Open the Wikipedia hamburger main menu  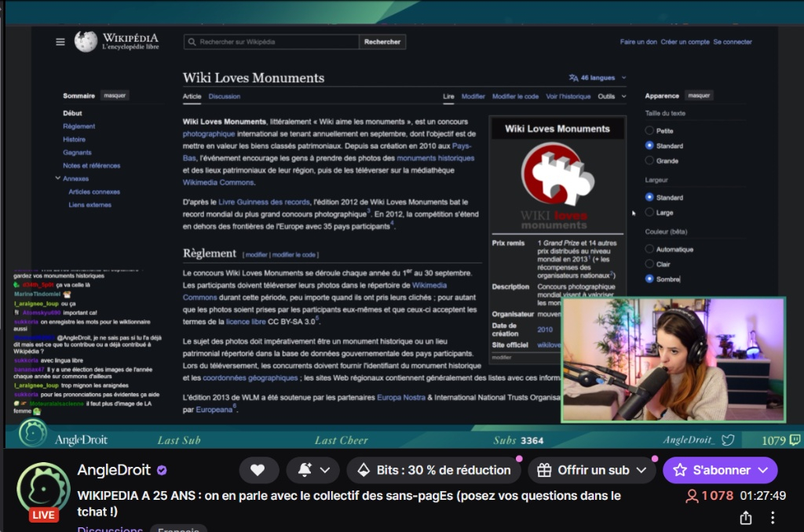point(60,42)
